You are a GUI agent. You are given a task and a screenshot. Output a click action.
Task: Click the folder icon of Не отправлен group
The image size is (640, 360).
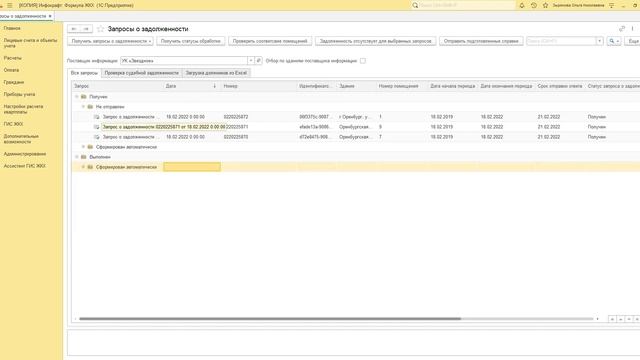tap(90, 107)
